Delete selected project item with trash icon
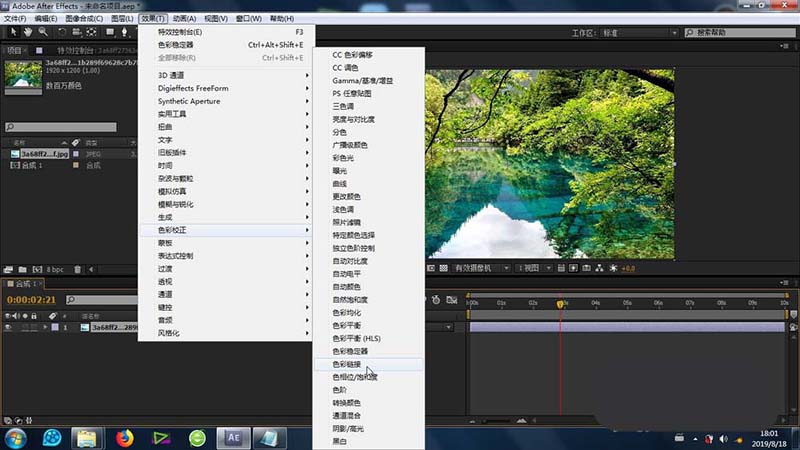Viewport: 800px width, 450px height. tap(78, 269)
